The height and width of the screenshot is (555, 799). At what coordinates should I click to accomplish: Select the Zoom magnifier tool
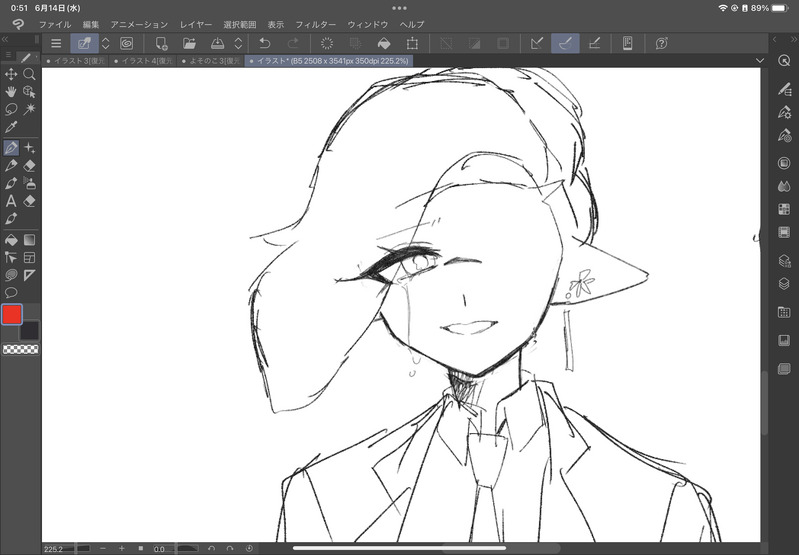[30, 74]
